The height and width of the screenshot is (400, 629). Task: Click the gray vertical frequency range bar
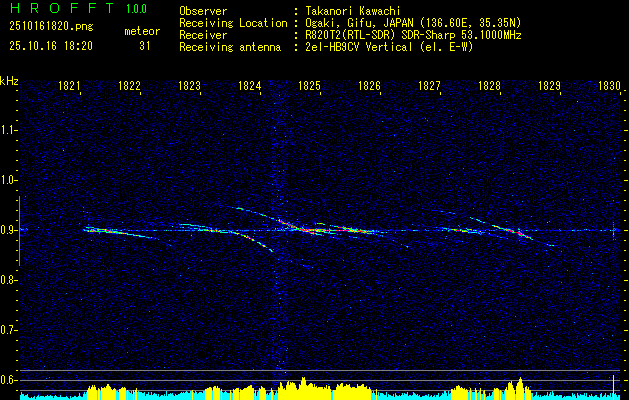pos(20,231)
